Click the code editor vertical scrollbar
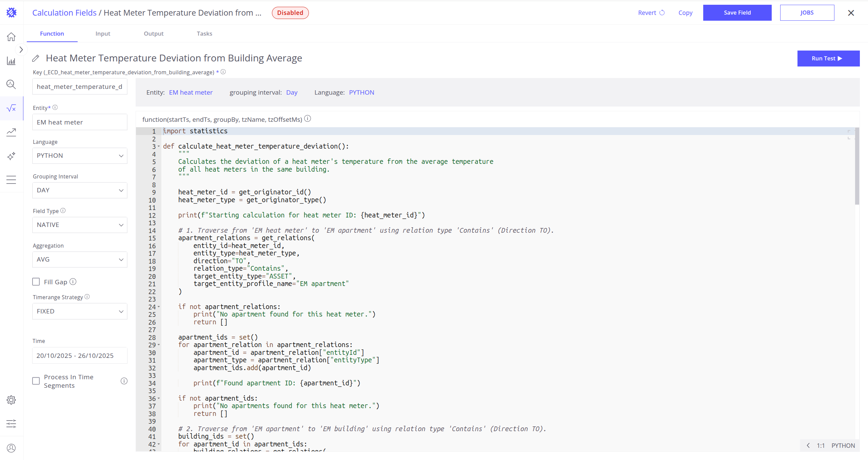868x460 pixels. 857,166
